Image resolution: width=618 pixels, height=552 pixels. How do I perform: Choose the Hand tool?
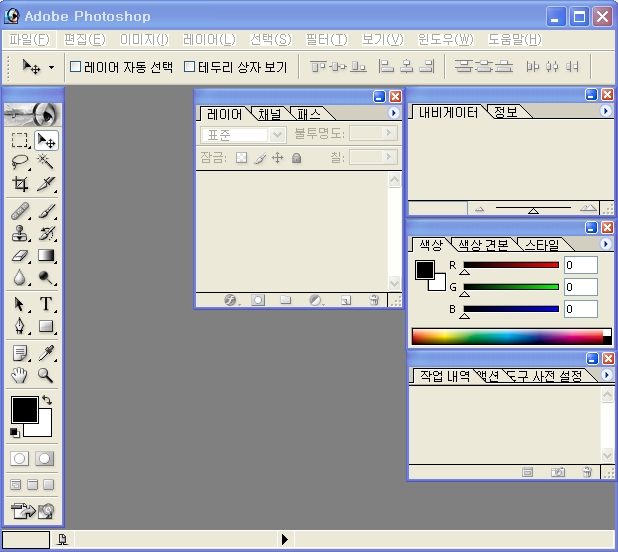(x=20, y=375)
